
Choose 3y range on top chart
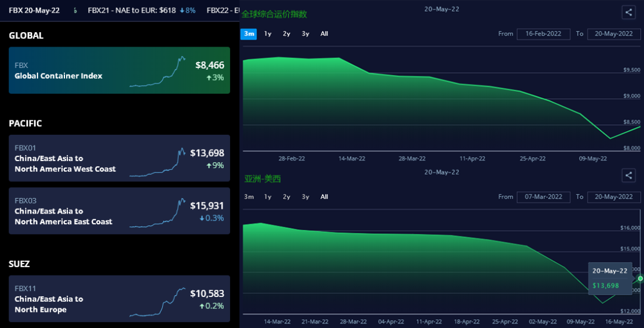point(305,34)
